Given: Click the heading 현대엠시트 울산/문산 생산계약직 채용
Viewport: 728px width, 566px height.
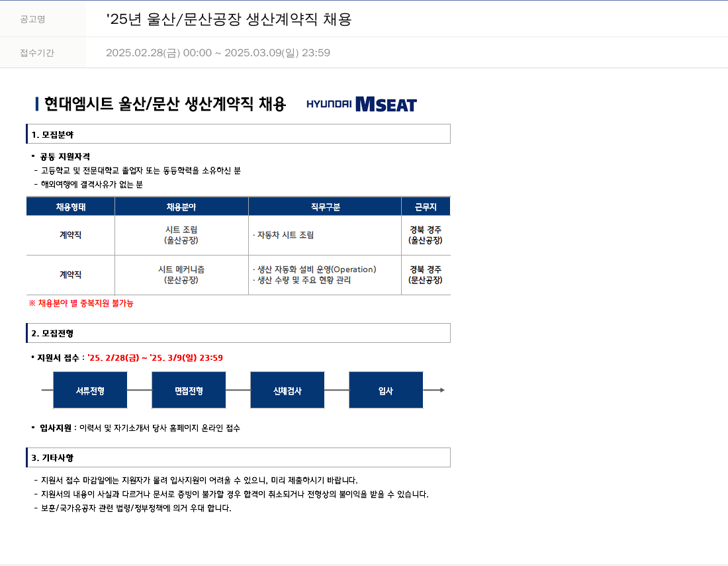Looking at the screenshot, I should point(165,104).
